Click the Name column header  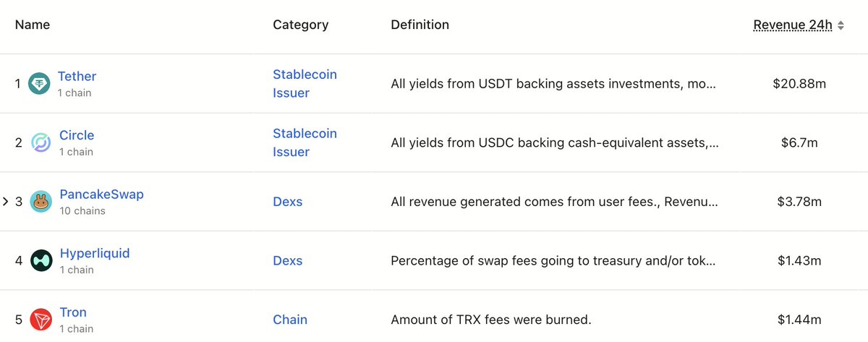point(33,25)
